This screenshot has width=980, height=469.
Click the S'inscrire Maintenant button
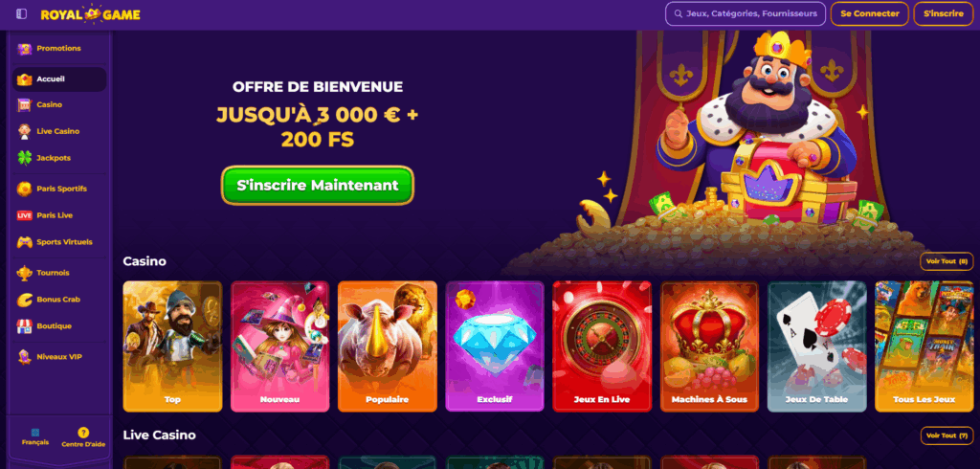click(318, 185)
